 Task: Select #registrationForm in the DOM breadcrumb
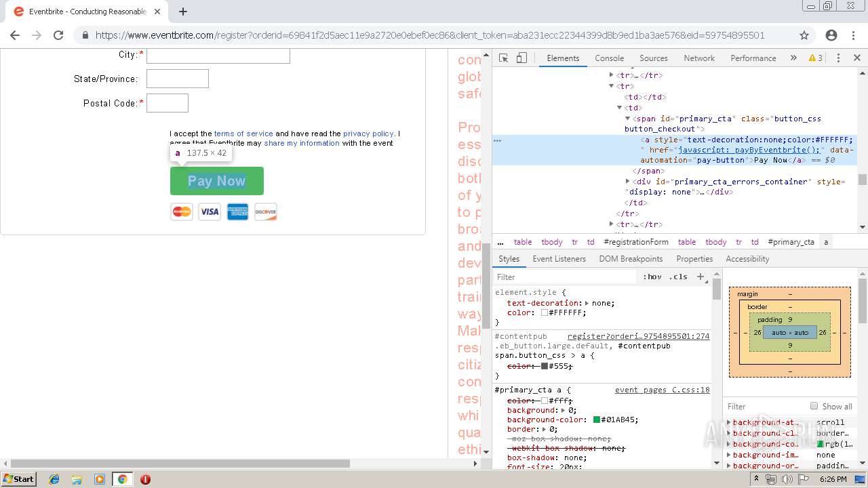click(636, 242)
